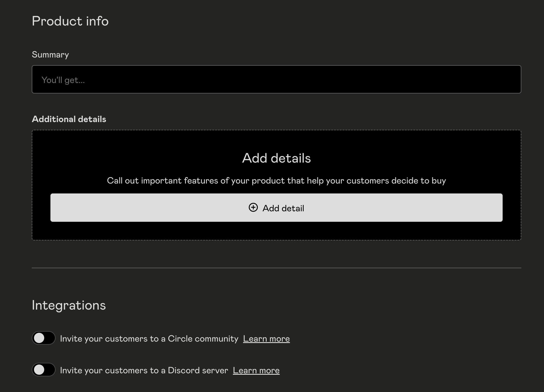
Task: Click the divider line above Integrations
Action: [276, 268]
